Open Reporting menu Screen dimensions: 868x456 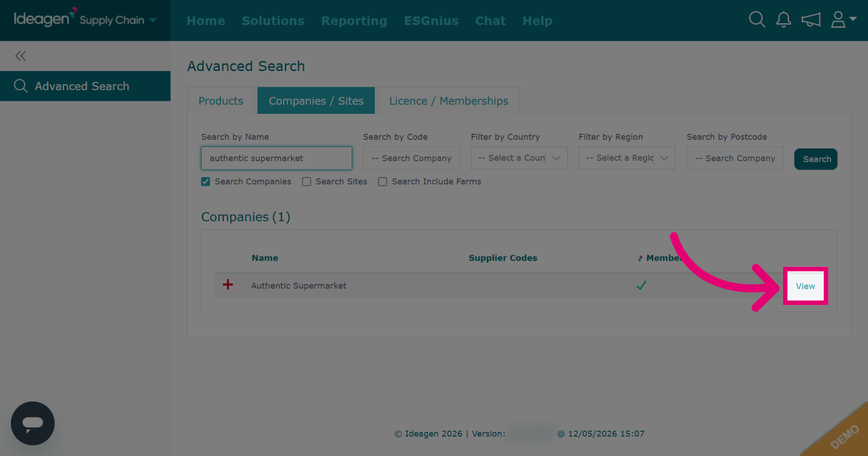point(354,21)
